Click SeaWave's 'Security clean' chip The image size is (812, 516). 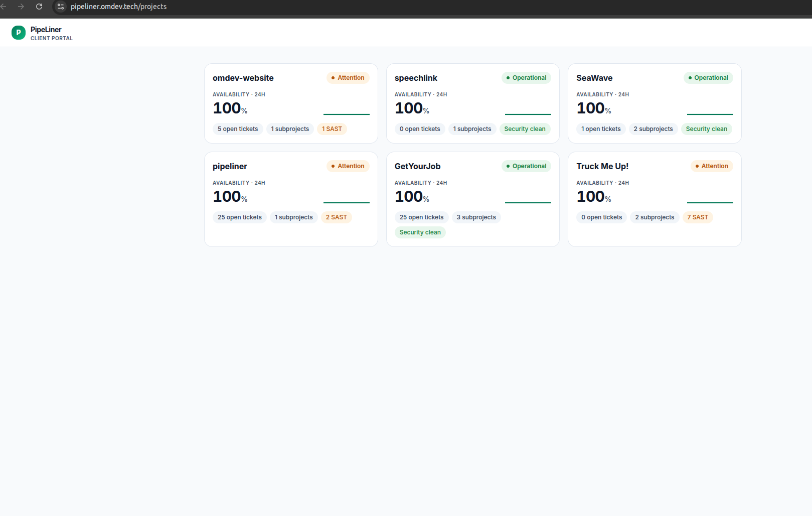point(707,129)
